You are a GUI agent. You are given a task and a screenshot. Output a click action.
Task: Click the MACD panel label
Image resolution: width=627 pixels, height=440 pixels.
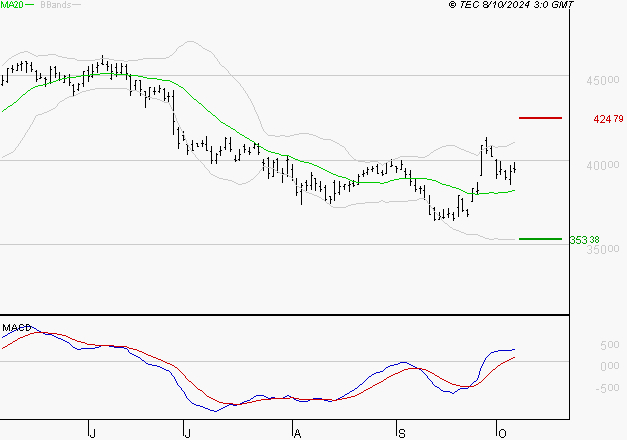click(16, 328)
